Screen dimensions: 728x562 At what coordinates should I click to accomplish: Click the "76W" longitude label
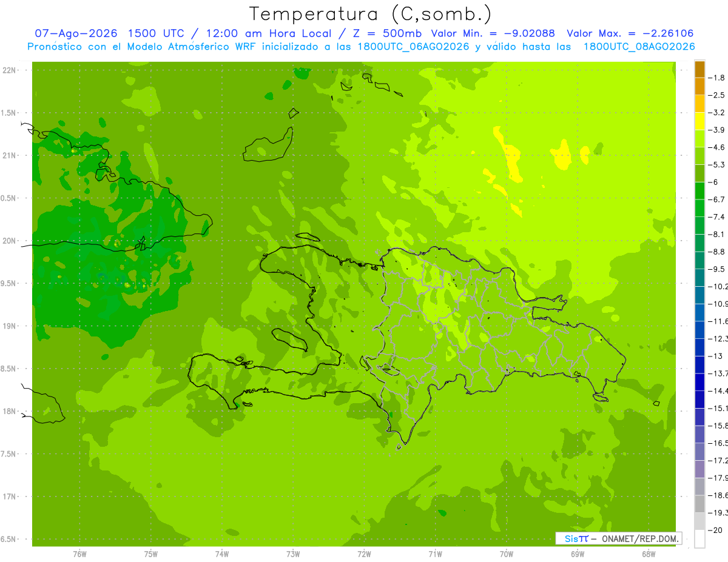79,554
